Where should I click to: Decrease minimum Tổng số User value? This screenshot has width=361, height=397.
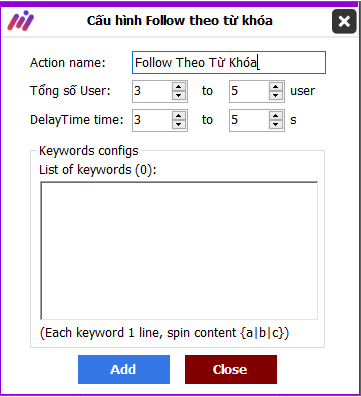point(179,95)
